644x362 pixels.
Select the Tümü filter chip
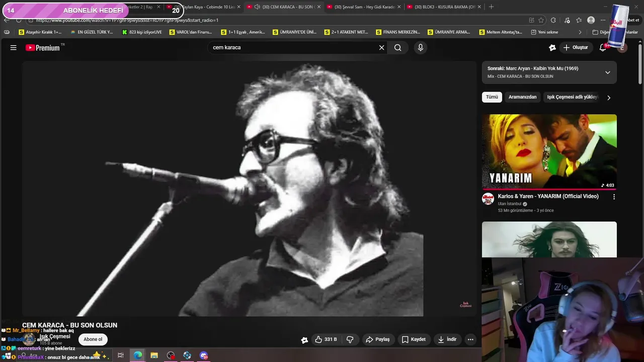[x=492, y=97]
